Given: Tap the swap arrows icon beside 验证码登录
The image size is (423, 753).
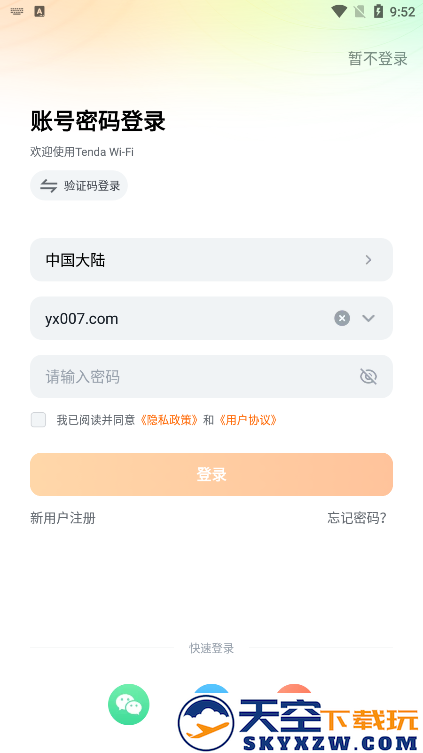Looking at the screenshot, I should tap(48, 186).
